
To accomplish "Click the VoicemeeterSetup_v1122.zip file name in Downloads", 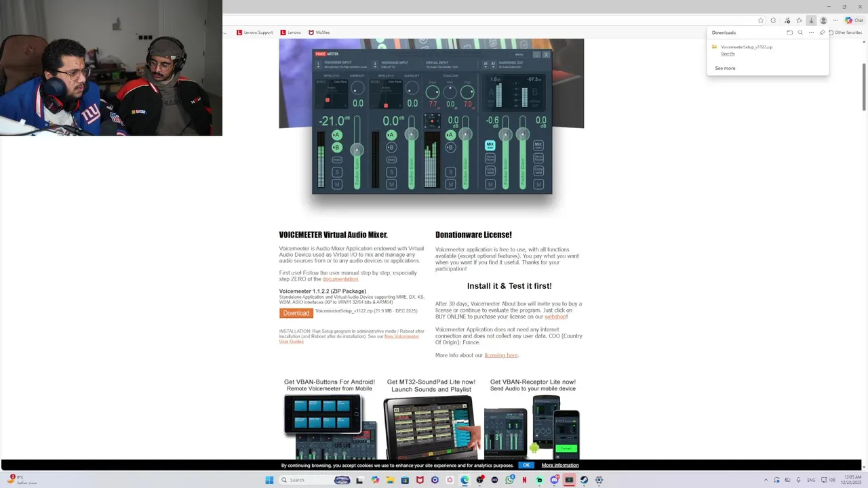I will 747,47.
